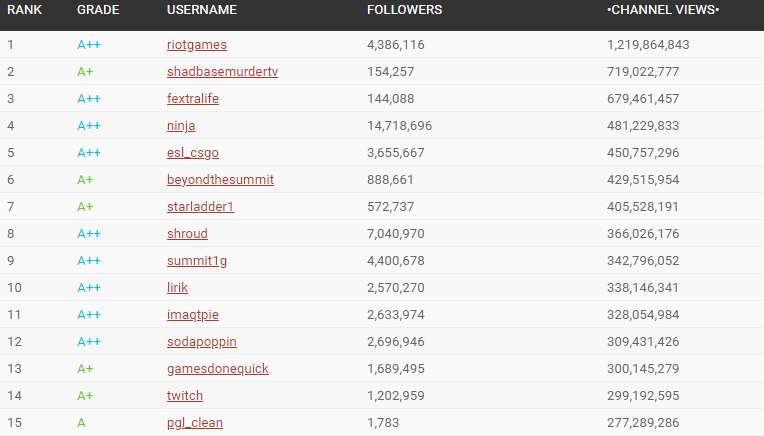Visit the sodapoppin channel link
Image resolution: width=764 pixels, height=436 pixels.
click(202, 341)
